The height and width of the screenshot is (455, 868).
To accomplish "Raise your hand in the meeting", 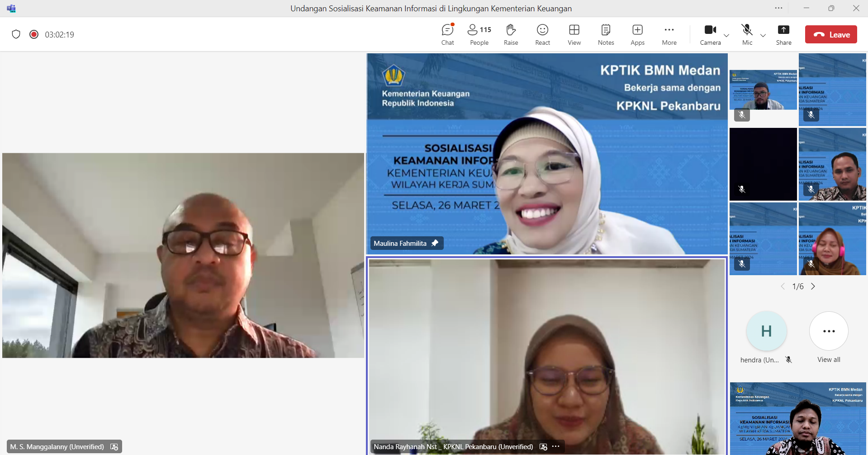I will point(511,35).
